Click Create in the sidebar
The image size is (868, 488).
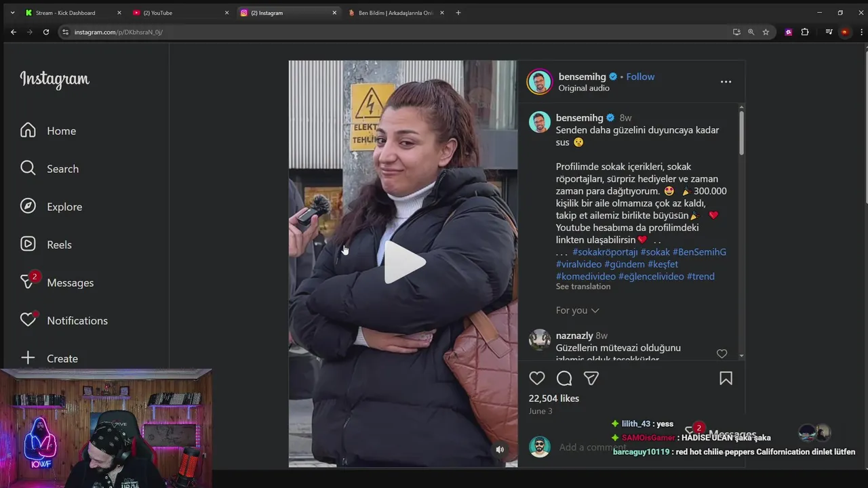pos(49,359)
